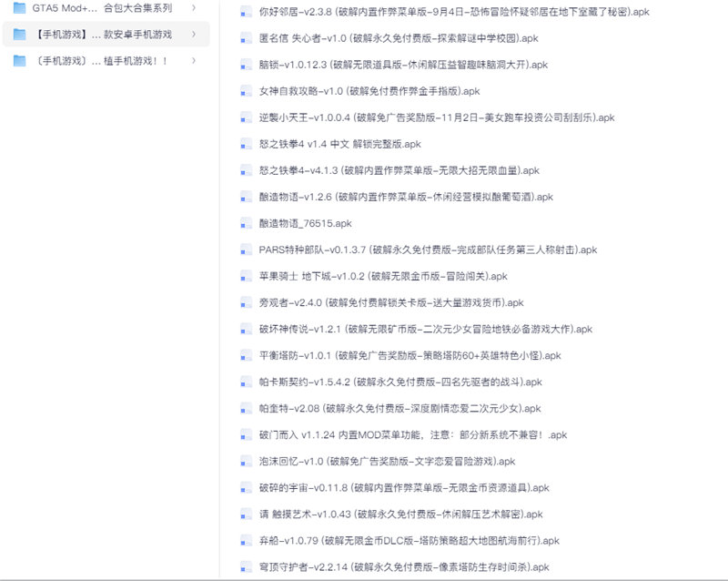This screenshot has width=728, height=581.
Task: Click file icon for 平衡塔防-v1.0.1 apk
Action: coord(246,356)
